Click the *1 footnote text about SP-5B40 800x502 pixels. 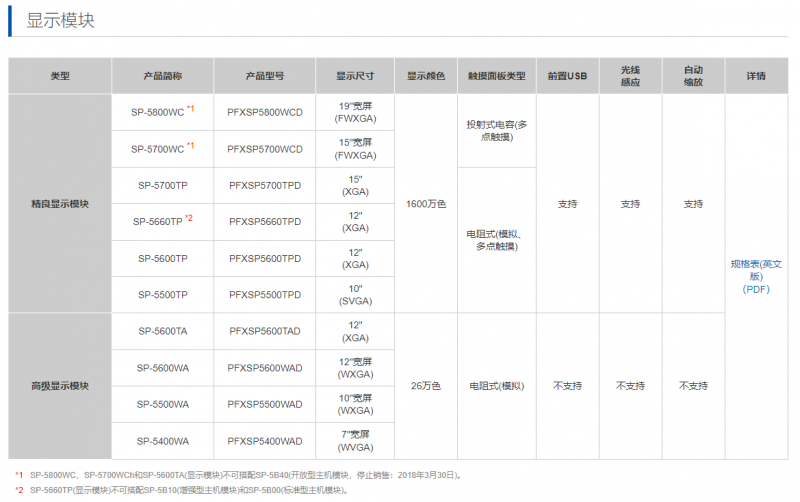click(x=246, y=475)
